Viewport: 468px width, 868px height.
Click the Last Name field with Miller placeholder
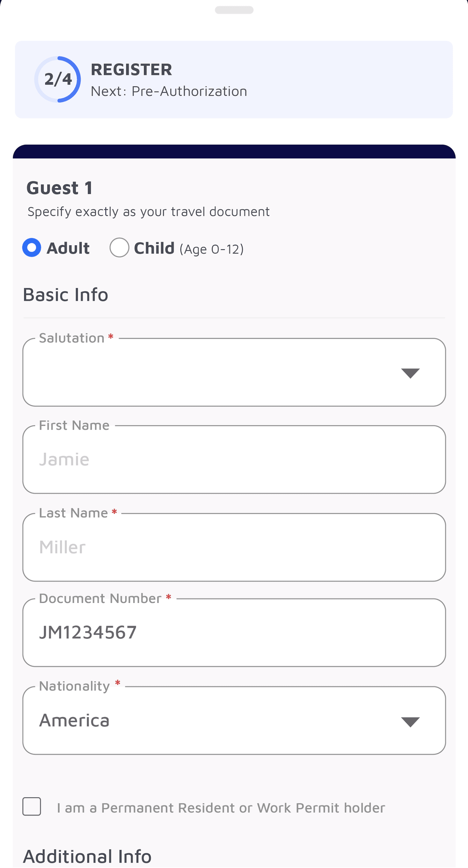pyautogui.click(x=234, y=547)
